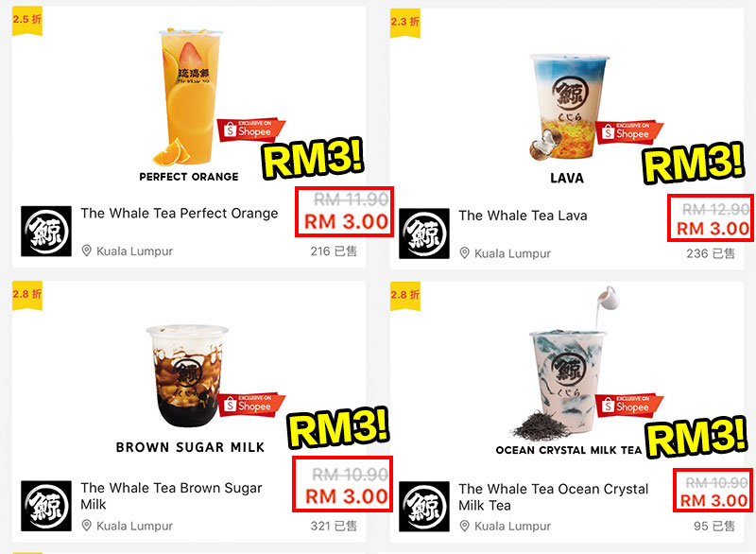Click The Whale Tea logo beside Lava
The height and width of the screenshot is (554, 756).
tap(424, 234)
